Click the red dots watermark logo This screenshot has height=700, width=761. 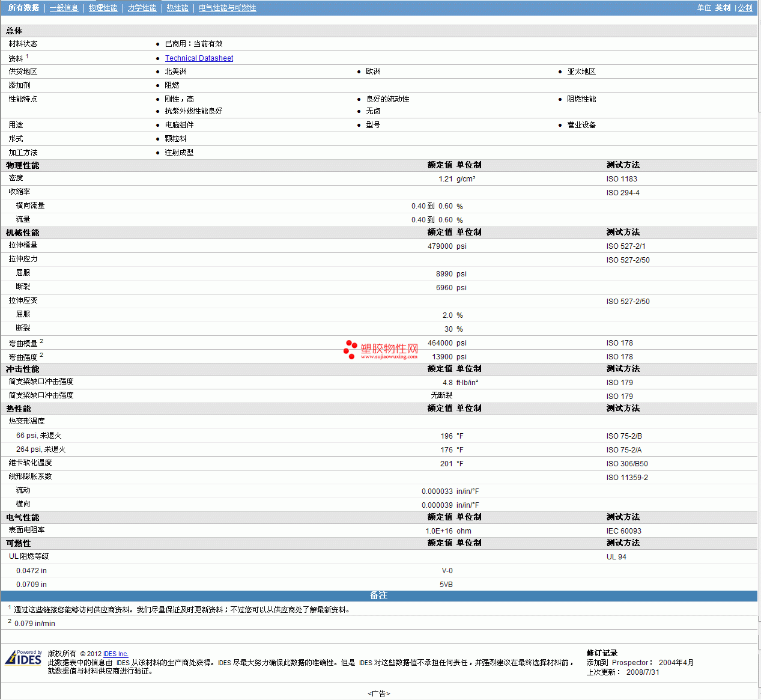pos(350,349)
